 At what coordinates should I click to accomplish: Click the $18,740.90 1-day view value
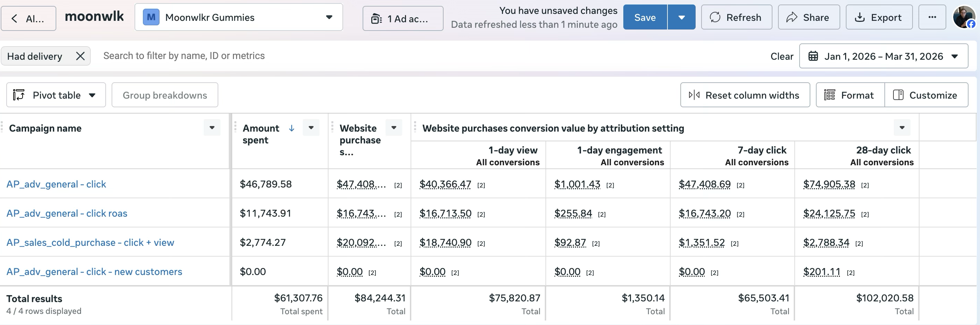point(445,243)
